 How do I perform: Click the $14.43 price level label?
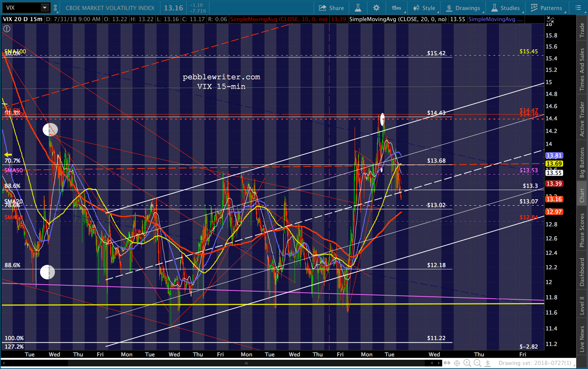436,113
